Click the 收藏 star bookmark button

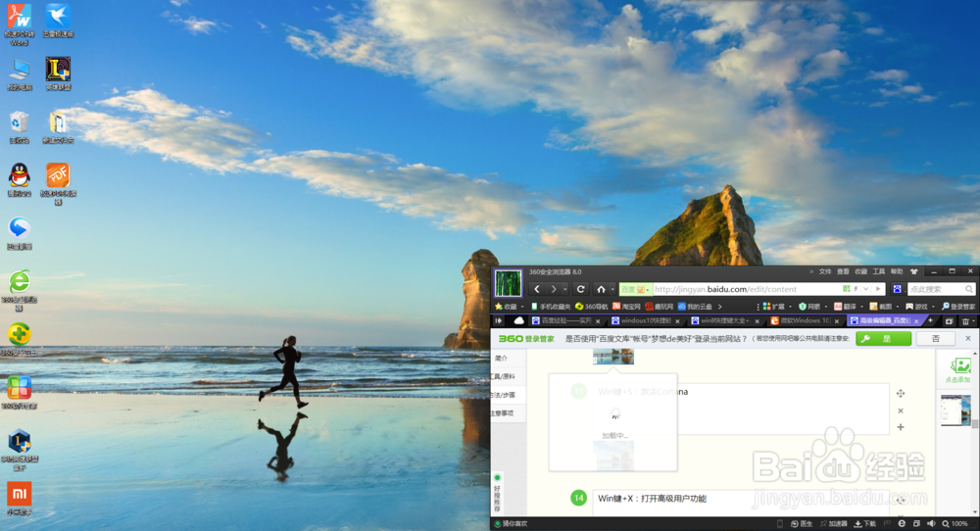point(507,307)
